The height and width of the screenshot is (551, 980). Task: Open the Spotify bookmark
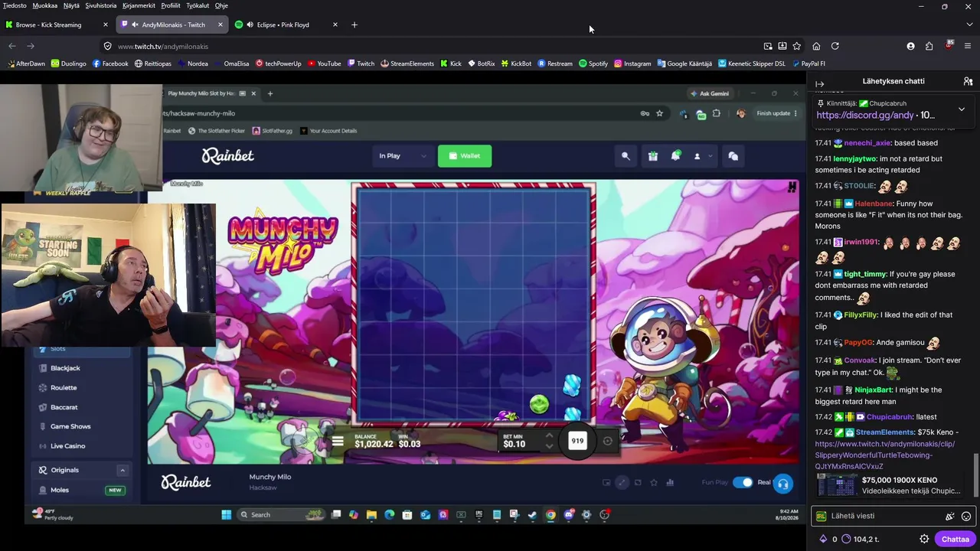593,64
